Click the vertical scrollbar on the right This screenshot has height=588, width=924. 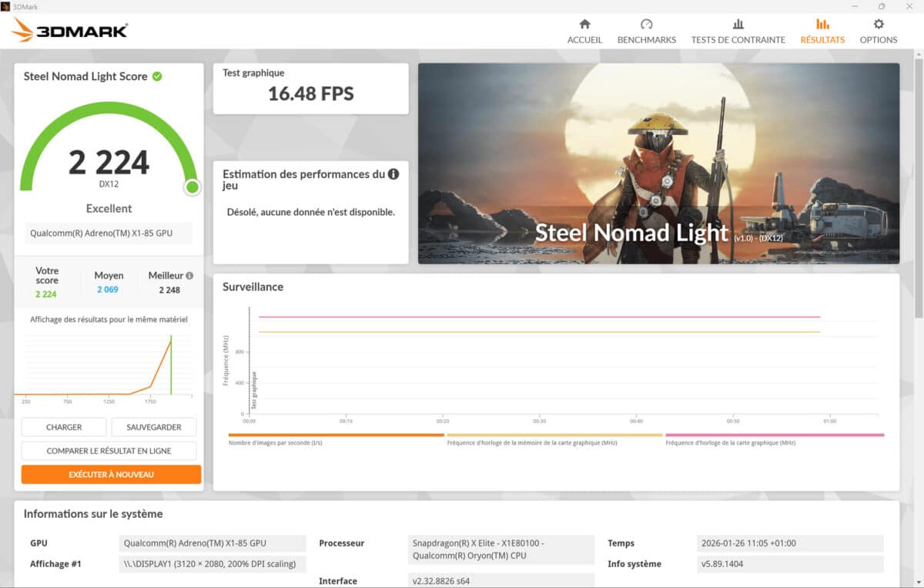919,185
